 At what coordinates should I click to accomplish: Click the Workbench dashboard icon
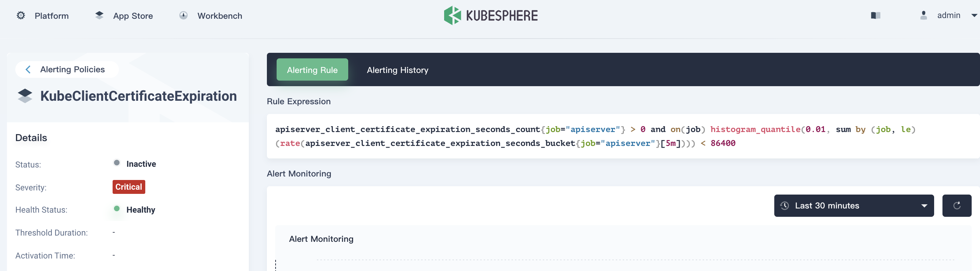(x=183, y=15)
